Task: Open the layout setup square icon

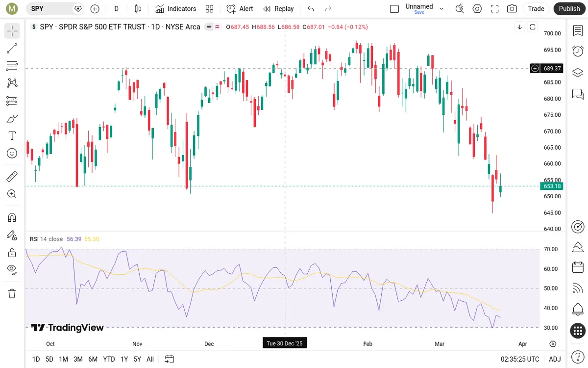Action: [x=394, y=8]
